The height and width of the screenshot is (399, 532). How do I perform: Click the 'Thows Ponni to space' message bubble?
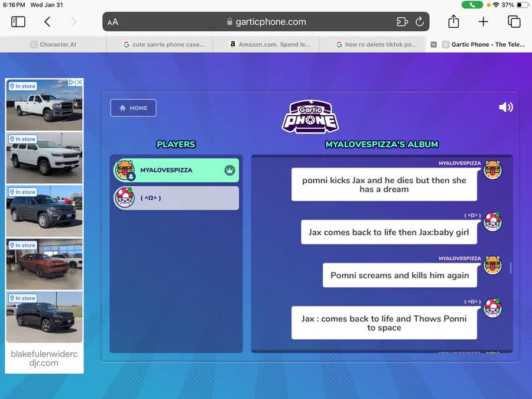384,323
